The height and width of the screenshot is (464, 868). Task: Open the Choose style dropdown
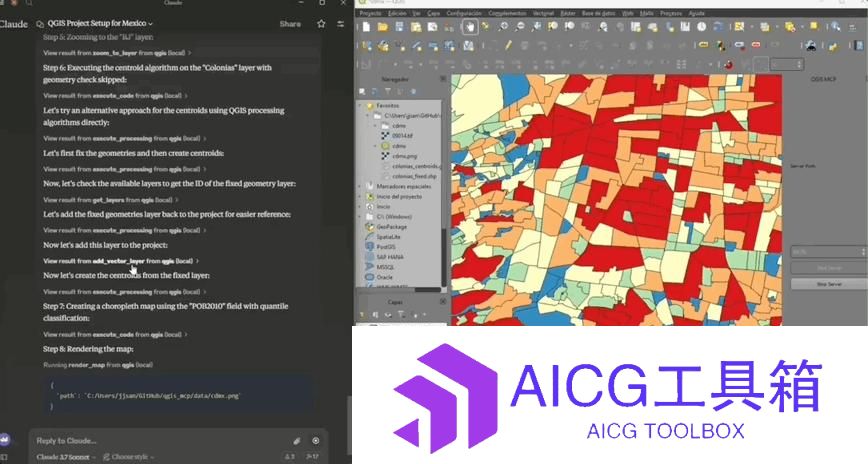tap(128, 457)
